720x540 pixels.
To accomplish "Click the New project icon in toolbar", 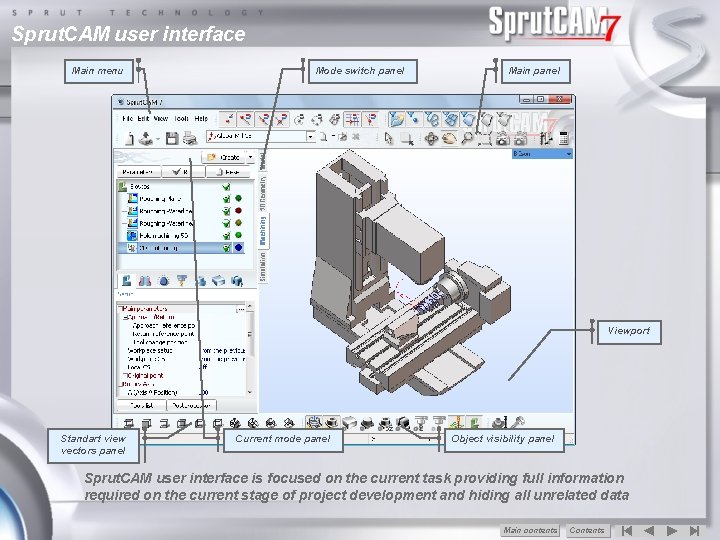I will pyautogui.click(x=130, y=138).
